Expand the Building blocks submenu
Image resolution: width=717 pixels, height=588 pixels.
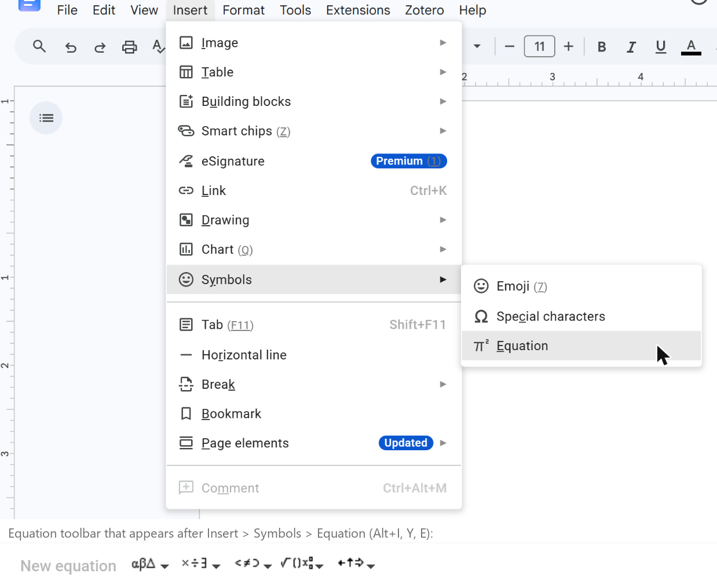pos(314,102)
